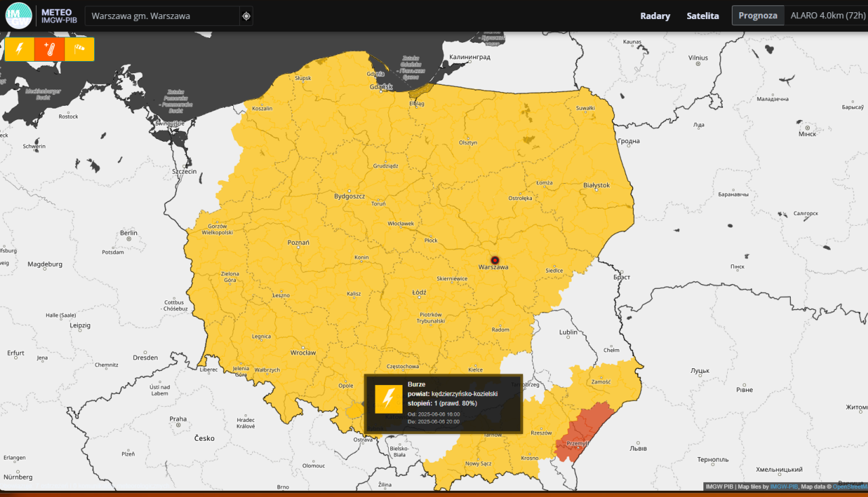Click the Gdańsk city on the map
This screenshot has height=497, width=868.
[381, 87]
